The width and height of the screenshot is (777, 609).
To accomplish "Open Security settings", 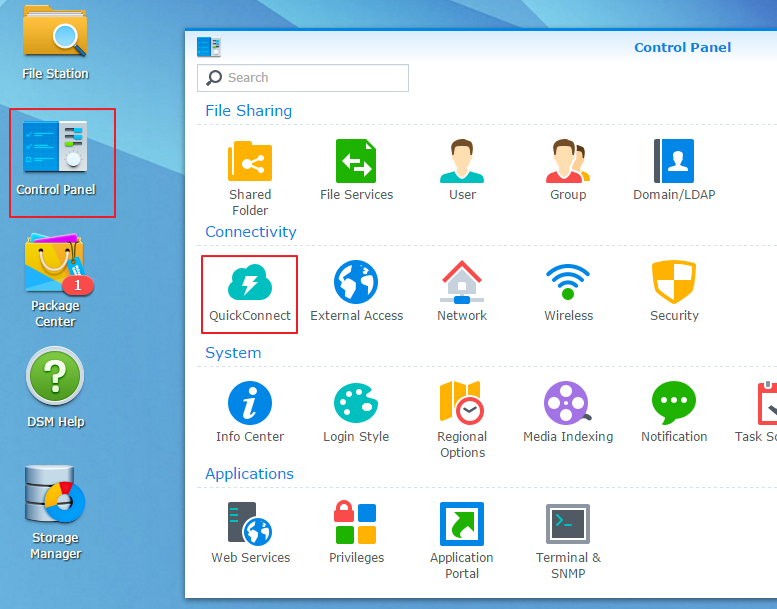I will [x=674, y=291].
